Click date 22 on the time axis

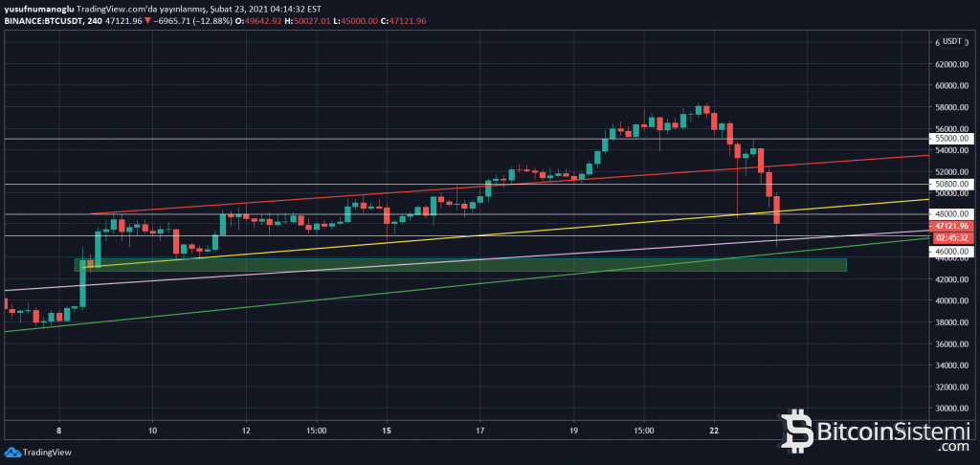[x=714, y=431]
